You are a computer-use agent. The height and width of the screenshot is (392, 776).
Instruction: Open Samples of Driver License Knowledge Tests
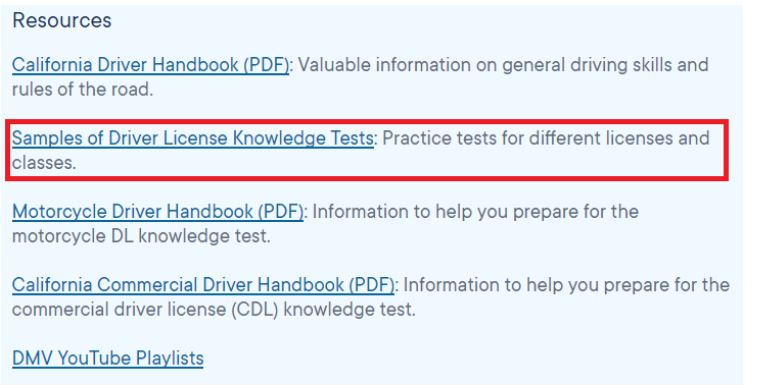[x=193, y=138]
